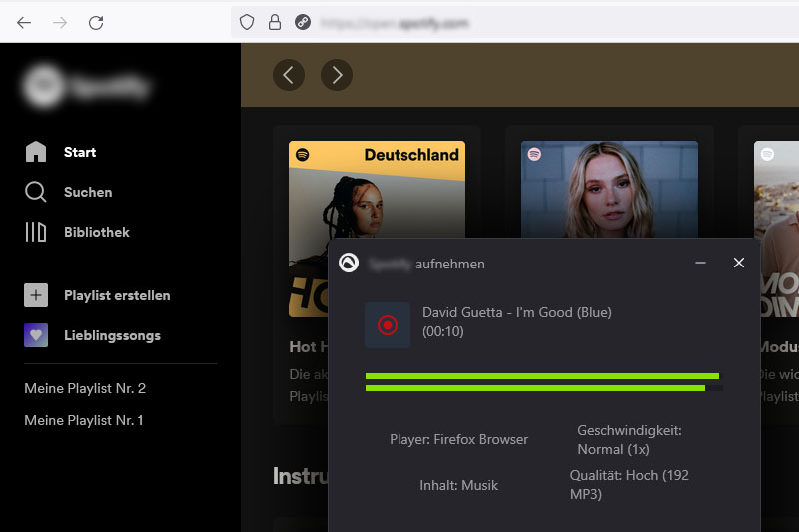799x532 pixels.
Task: Go back with the browser back arrow
Action: click(24, 22)
